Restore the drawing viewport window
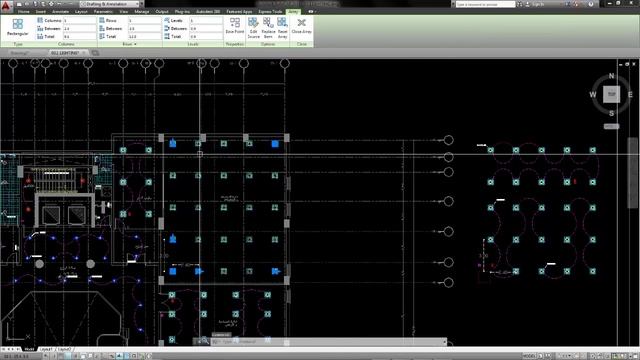This screenshot has width=640, height=360. [x=627, y=64]
